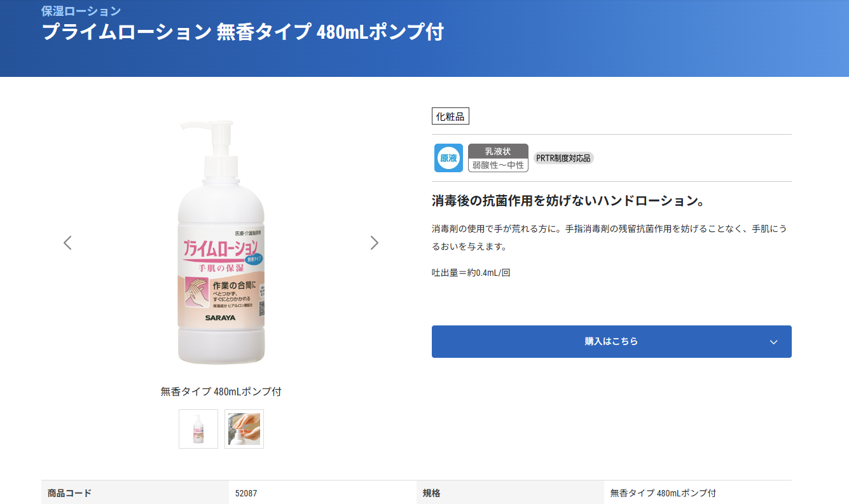Click the 弱酸性〜中性 pH label

click(x=498, y=164)
